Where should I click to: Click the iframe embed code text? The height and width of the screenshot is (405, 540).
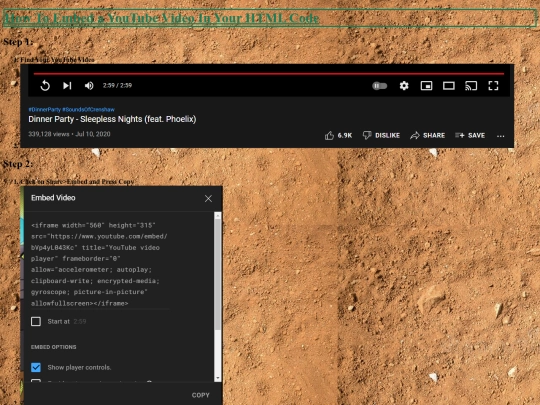(99, 264)
